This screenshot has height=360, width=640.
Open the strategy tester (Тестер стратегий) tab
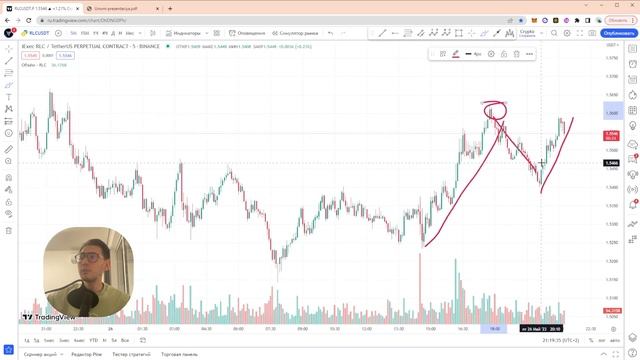(x=131, y=354)
